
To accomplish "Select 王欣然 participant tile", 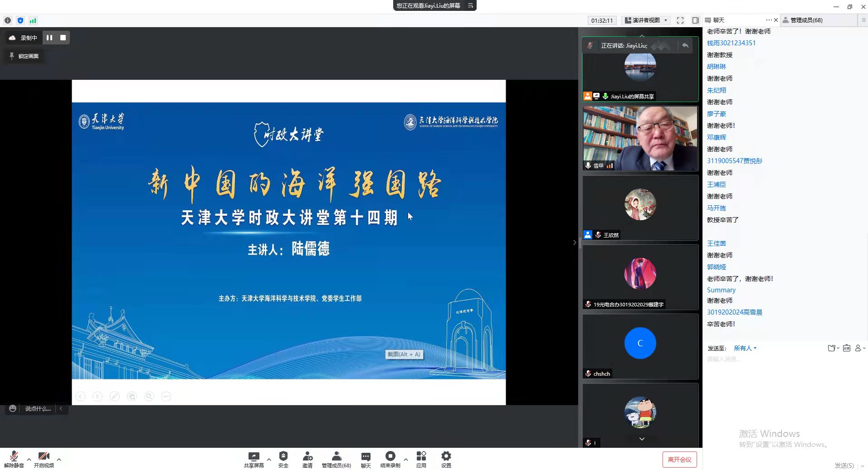I will tap(640, 208).
